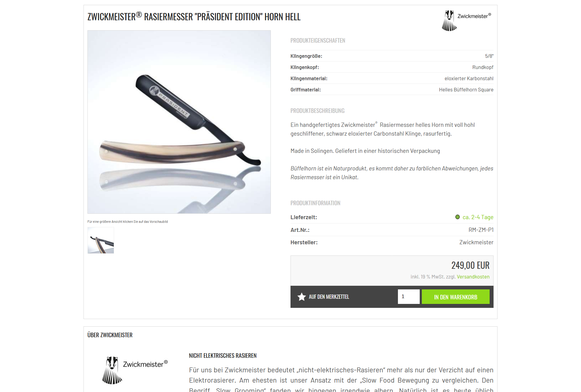This screenshot has height=392, width=581.
Task: Select the small razor thumbnail image
Action: coord(101,240)
